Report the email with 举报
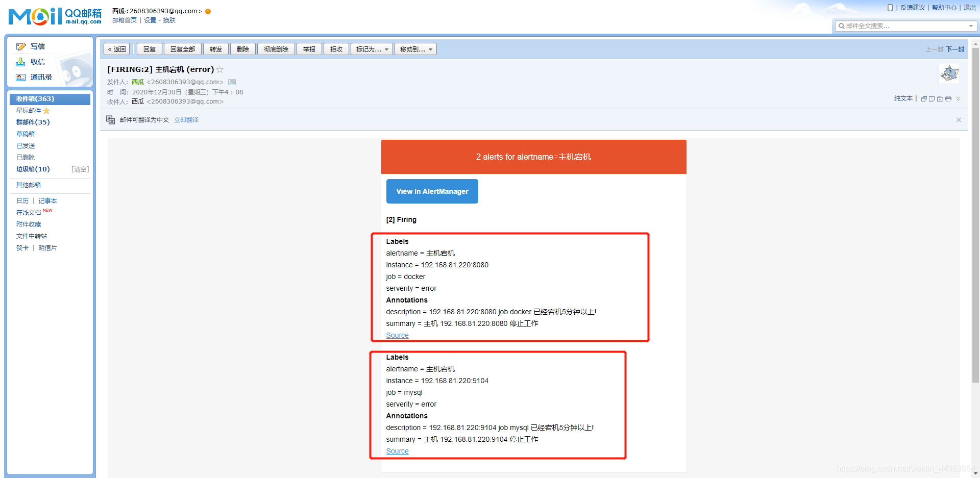980x478 pixels. (309, 49)
